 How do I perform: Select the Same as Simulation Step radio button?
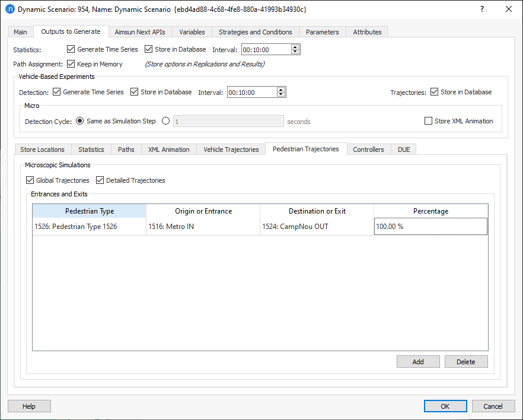(x=79, y=121)
